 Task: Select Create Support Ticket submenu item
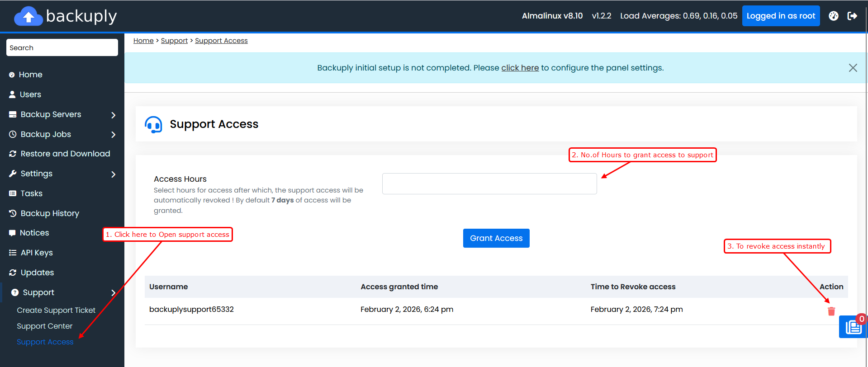[x=56, y=310]
